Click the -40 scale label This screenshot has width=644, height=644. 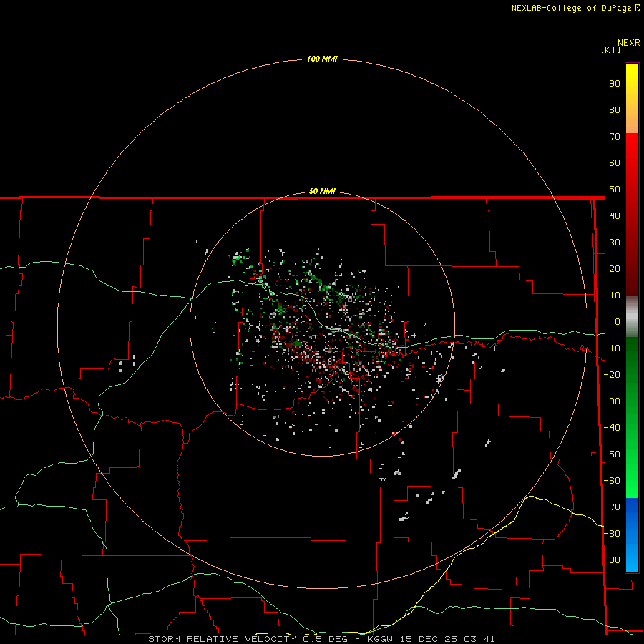pos(612,428)
